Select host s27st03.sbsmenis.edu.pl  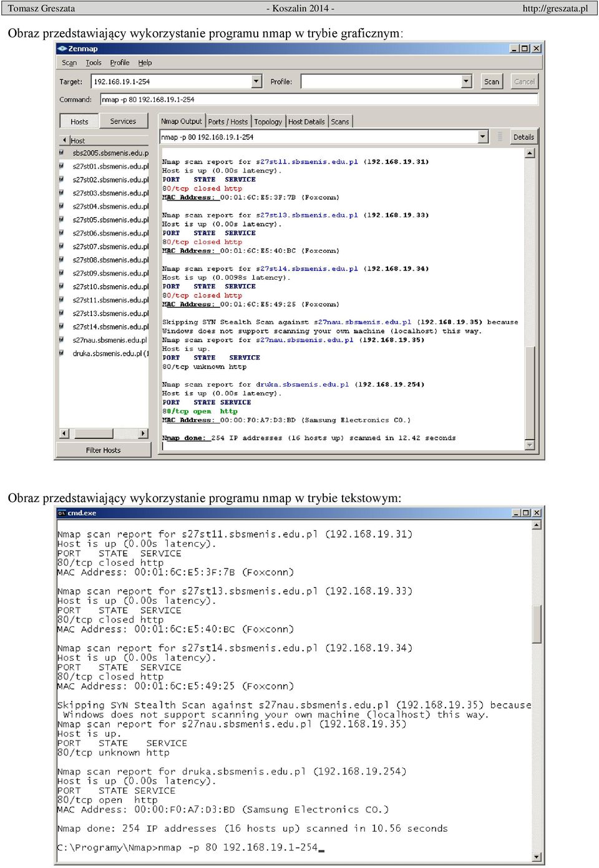coord(110,194)
